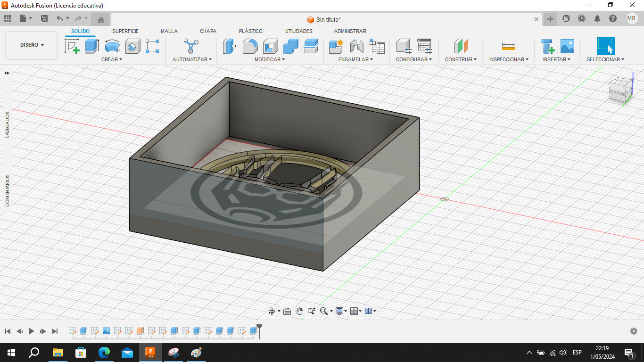This screenshot has height=362, width=644.
Task: Open extensions icon next to new tab
Action: tap(566, 18)
